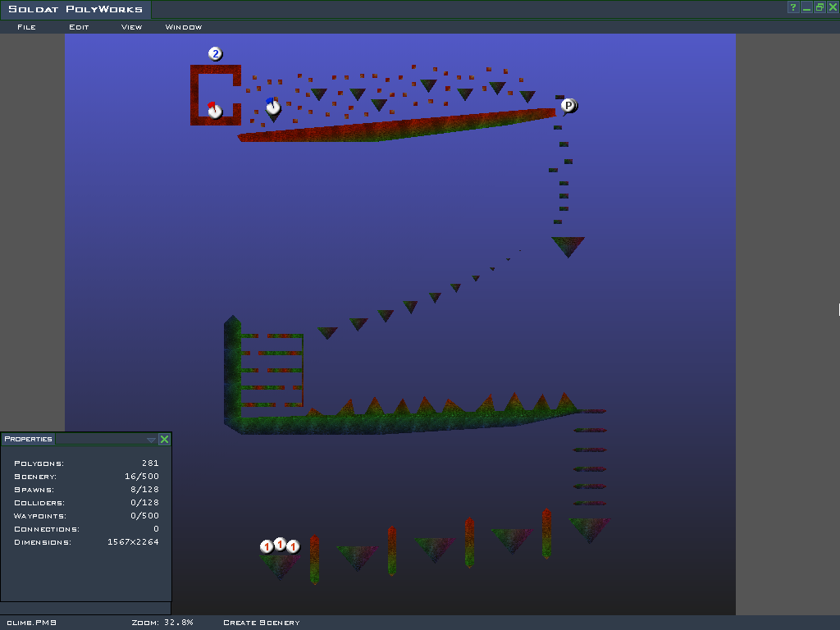Screen dimensions: 840x630
Task: Close the Properties panel
Action: [x=164, y=440]
